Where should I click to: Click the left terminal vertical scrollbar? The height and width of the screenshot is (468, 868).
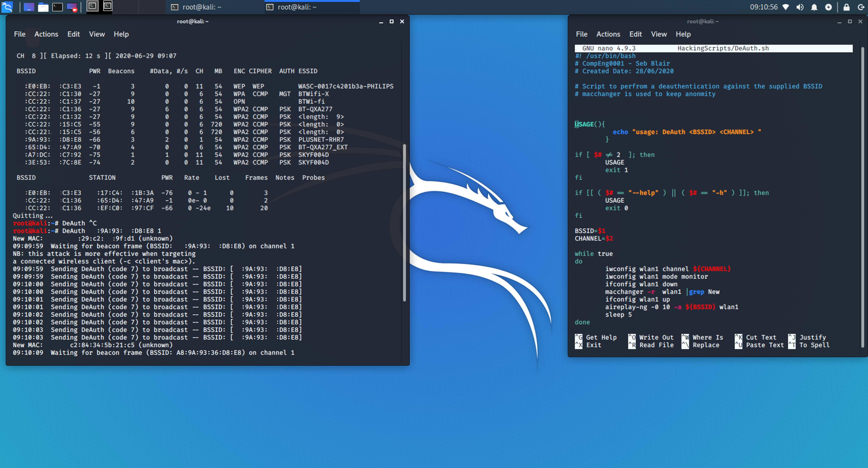point(404,222)
